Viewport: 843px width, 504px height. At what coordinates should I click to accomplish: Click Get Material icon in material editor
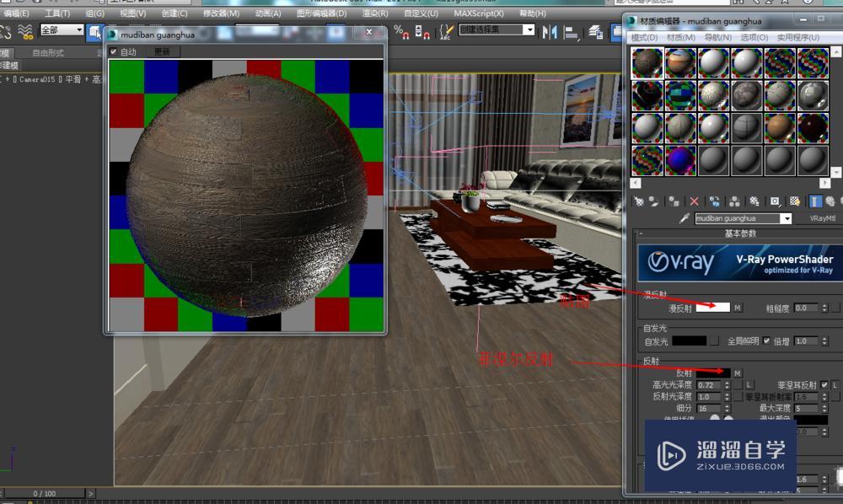[639, 201]
